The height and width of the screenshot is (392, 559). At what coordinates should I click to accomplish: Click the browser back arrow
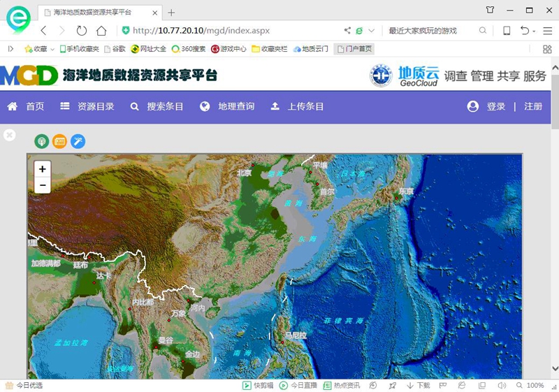(43, 31)
